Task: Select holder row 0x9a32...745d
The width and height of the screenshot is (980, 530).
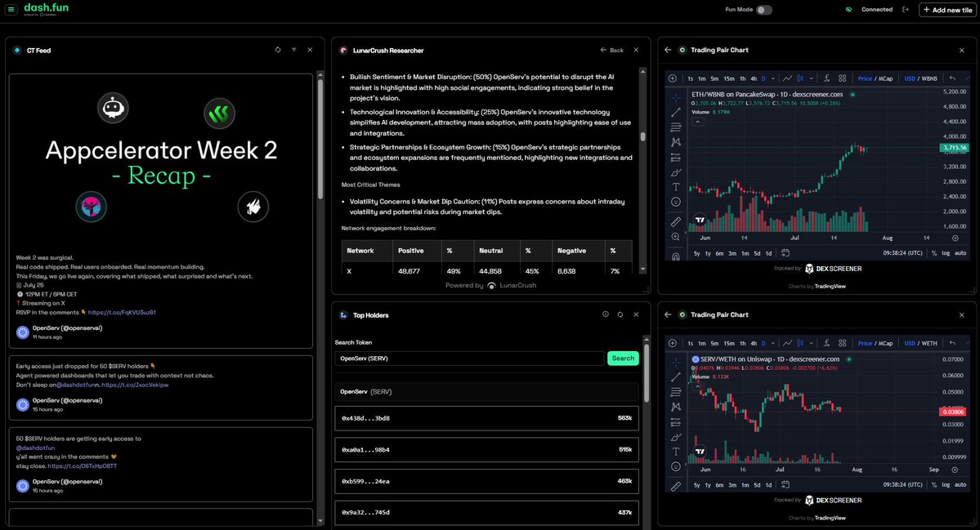Action: coord(486,513)
